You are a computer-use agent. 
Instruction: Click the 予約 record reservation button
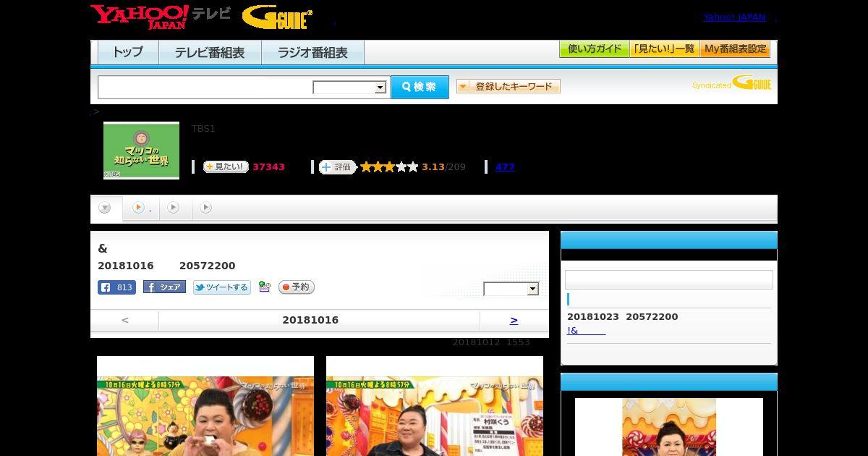297,287
